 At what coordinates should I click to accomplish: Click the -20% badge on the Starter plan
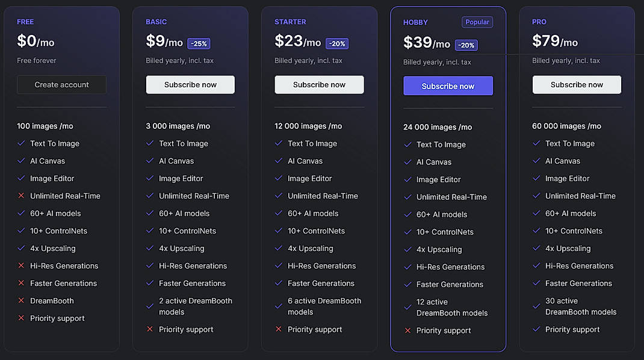coord(337,43)
